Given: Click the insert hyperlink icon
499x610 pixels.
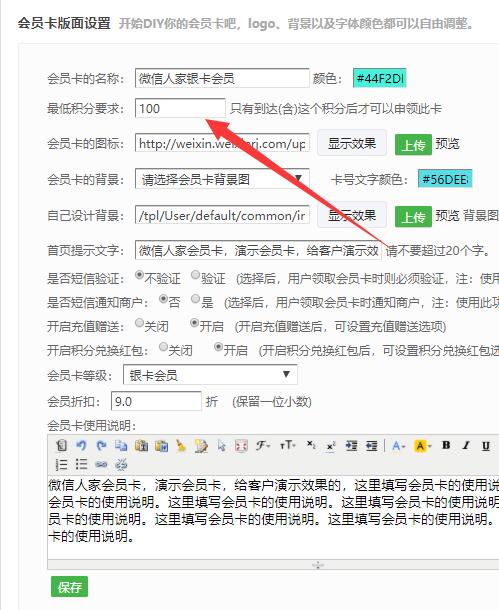Looking at the screenshot, I should [101, 464].
